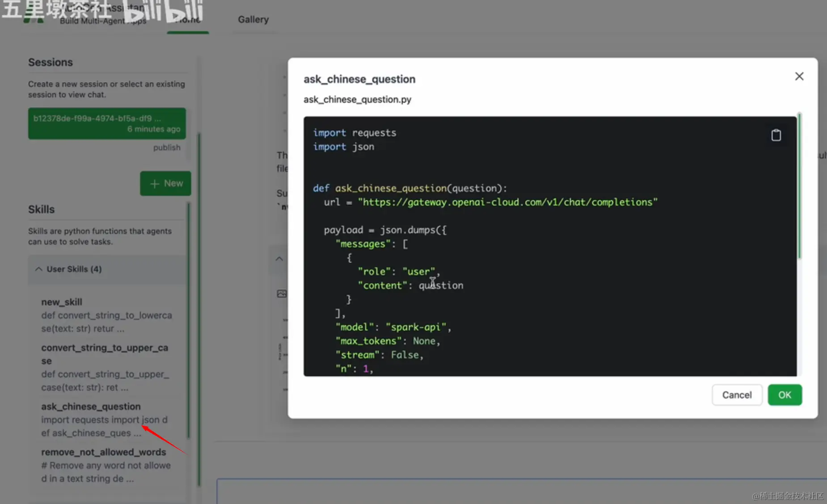The height and width of the screenshot is (504, 827).
Task: Click the "role": "user" line
Action: (399, 271)
